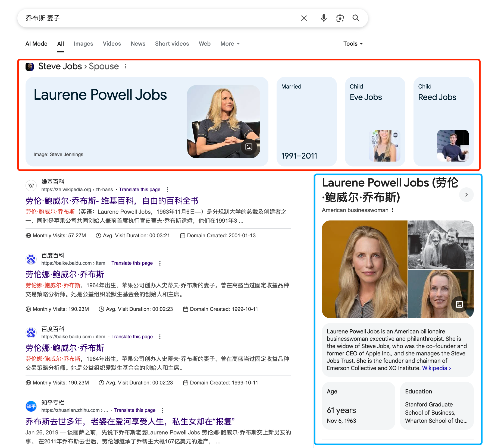Open first 劳伦娜·鲍威尔·乔布斯 Baidu result title
495x448 pixels.
tap(65, 275)
